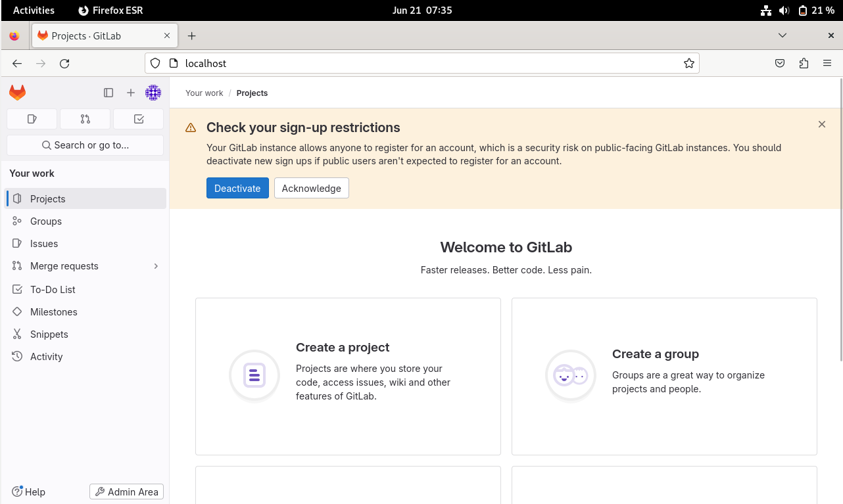
Task: Click the Snippets scissors icon
Action: tap(17, 334)
